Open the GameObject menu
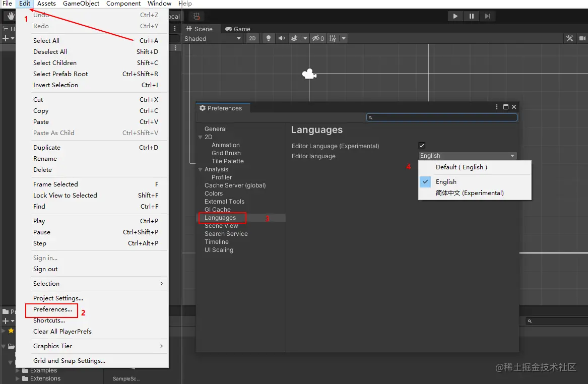 81,4
